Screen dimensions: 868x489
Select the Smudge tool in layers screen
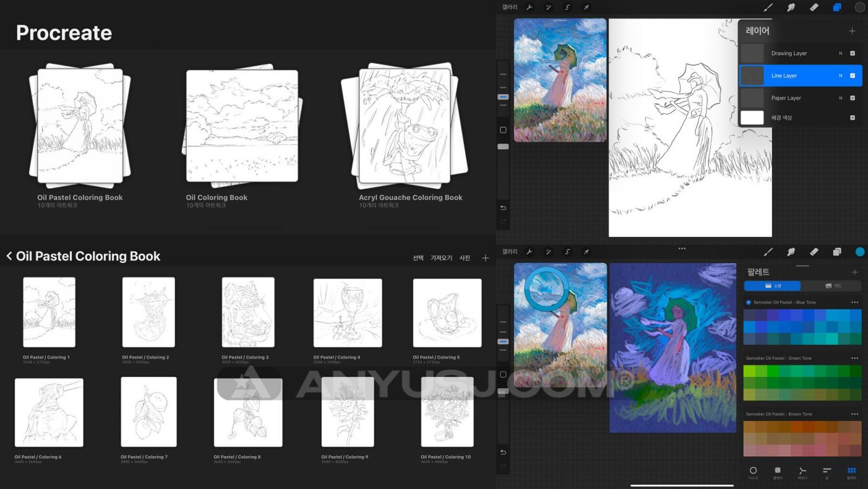point(791,7)
